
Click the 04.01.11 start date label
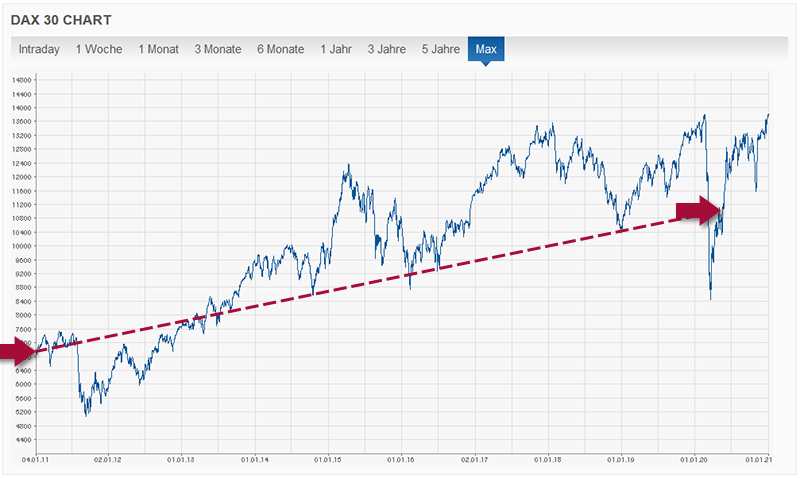click(36, 460)
